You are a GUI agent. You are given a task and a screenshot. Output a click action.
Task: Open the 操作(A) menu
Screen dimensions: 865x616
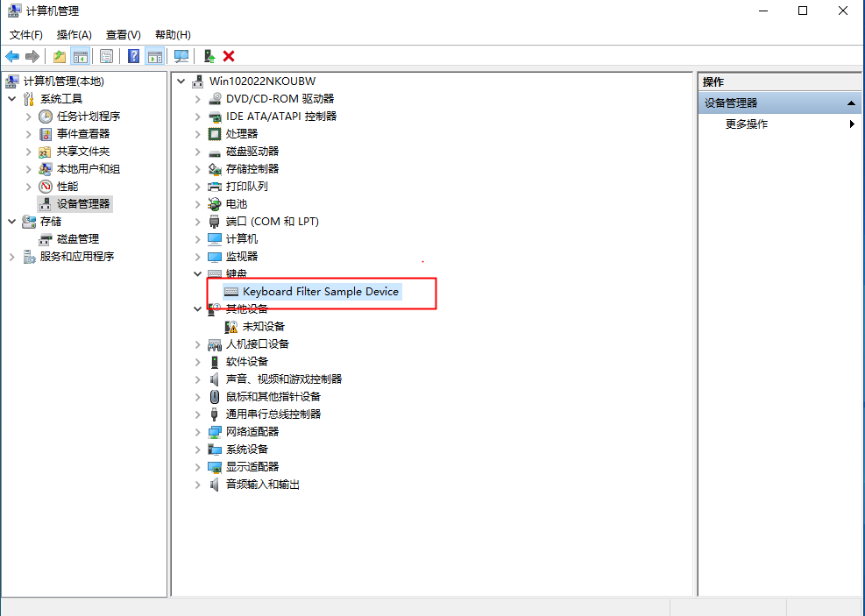pyautogui.click(x=74, y=35)
